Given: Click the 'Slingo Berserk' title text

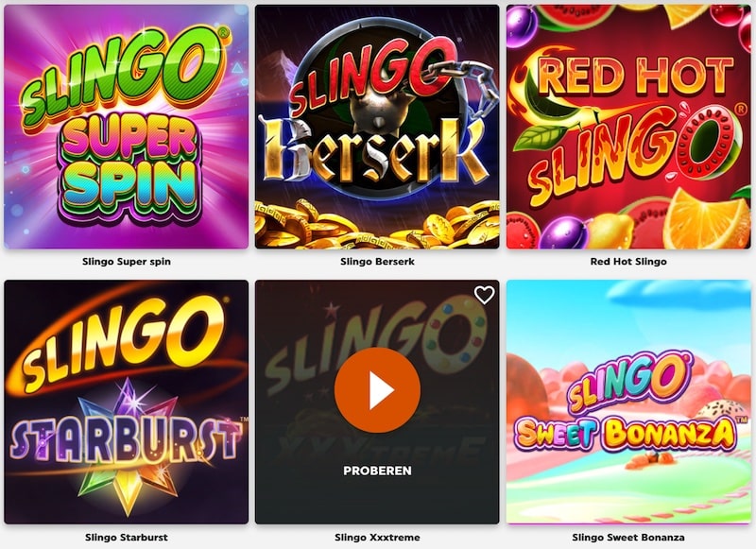Looking at the screenshot, I should 377,262.
